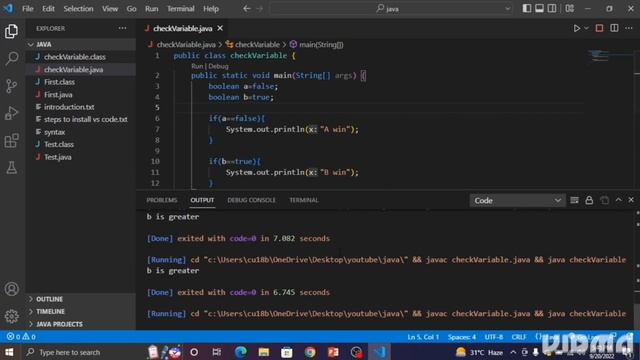Open Explorer views and more actions menu
This screenshot has height=360, width=640.
[x=122, y=28]
